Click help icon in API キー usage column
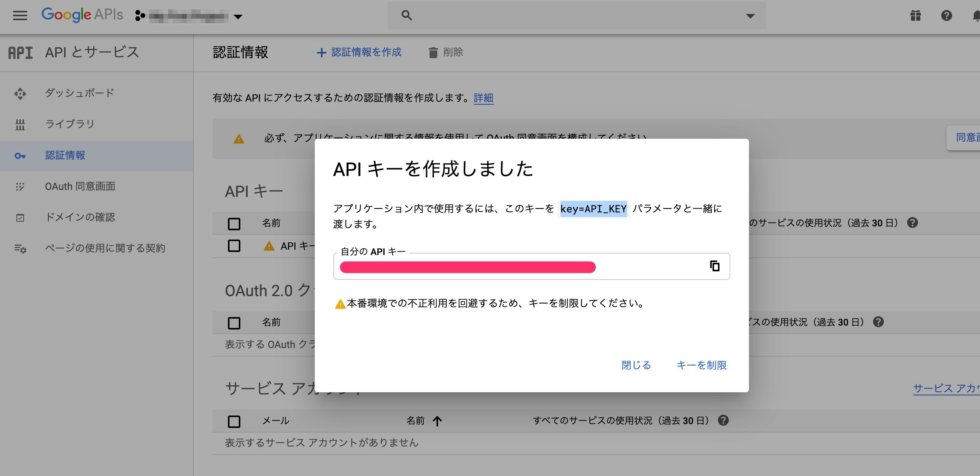 tap(913, 223)
